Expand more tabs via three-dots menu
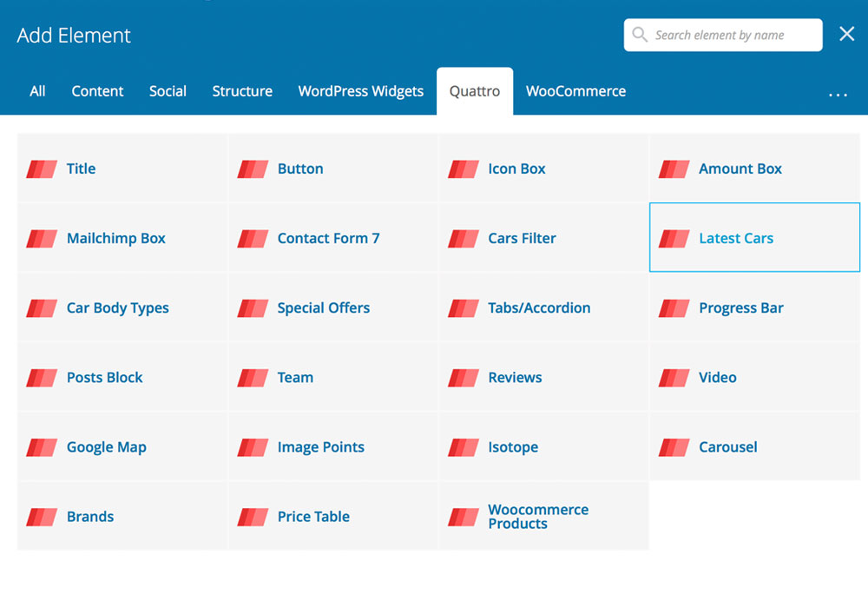Screen dimensions: 868x608 point(838,95)
